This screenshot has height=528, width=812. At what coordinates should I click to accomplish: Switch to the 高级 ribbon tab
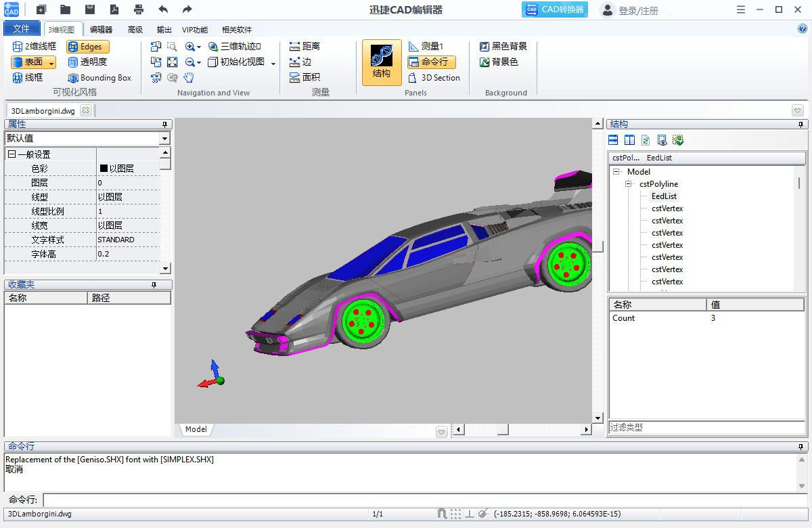click(135, 29)
